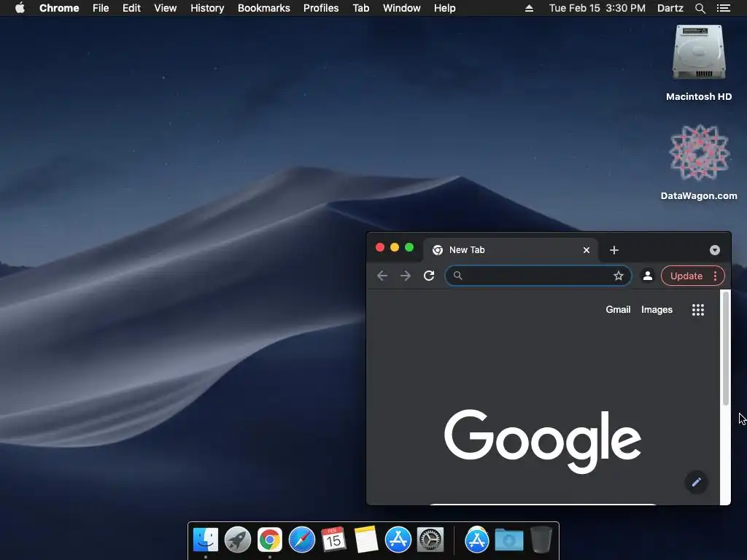Open the Tab menu

click(361, 8)
